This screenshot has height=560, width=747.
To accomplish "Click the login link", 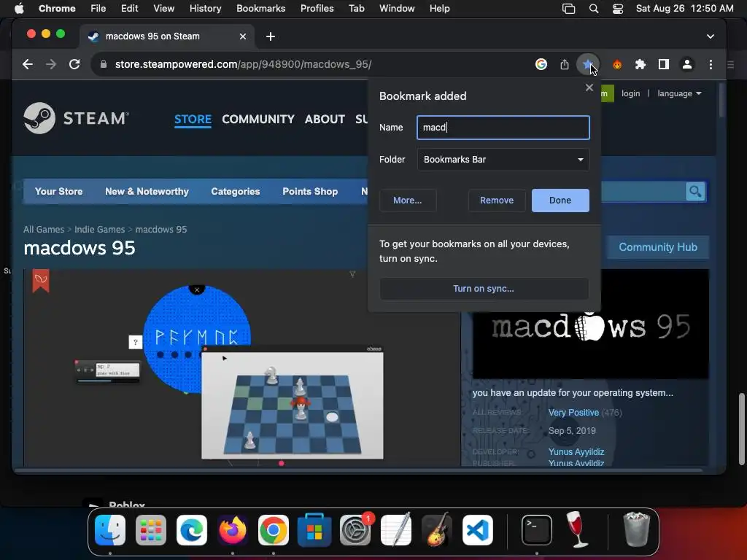I will pos(631,93).
